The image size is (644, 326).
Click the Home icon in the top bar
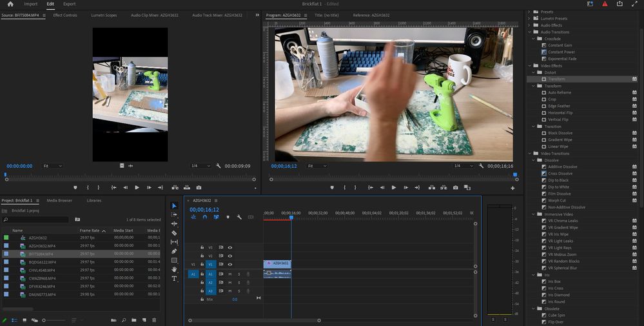(x=10, y=4)
